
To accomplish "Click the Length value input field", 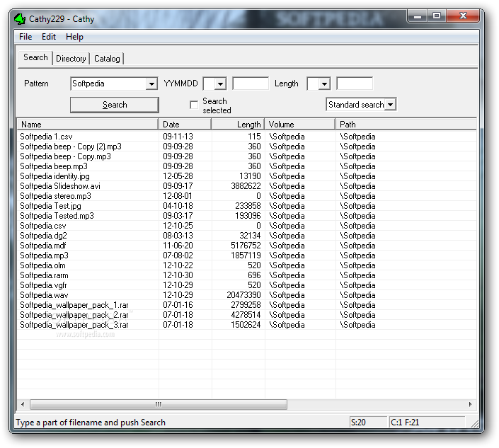I will [355, 84].
